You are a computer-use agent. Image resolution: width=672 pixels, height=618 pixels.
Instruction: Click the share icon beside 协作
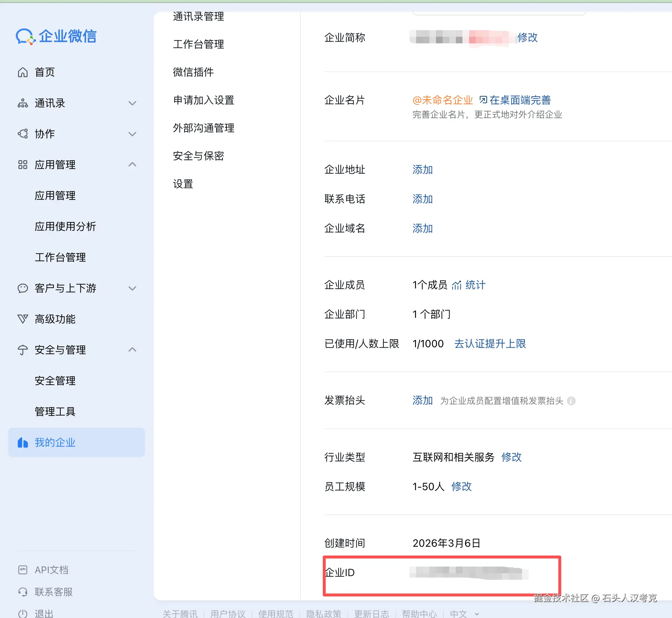(x=23, y=134)
